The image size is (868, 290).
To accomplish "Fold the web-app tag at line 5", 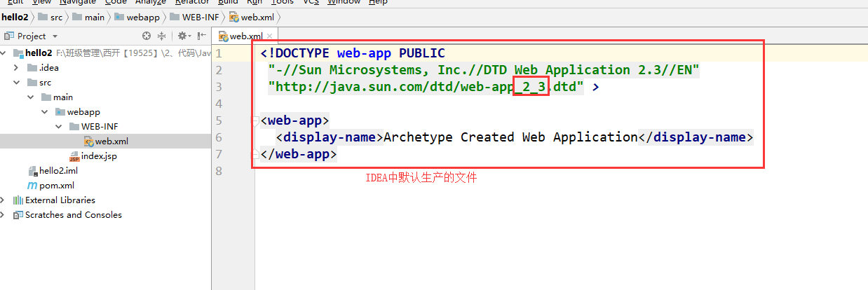I will pyautogui.click(x=255, y=120).
